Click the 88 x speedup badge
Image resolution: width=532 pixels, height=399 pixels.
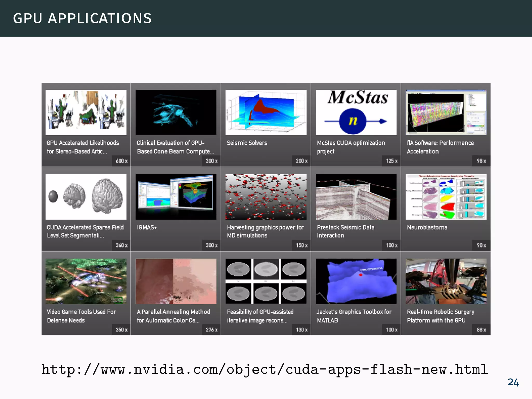[481, 330]
